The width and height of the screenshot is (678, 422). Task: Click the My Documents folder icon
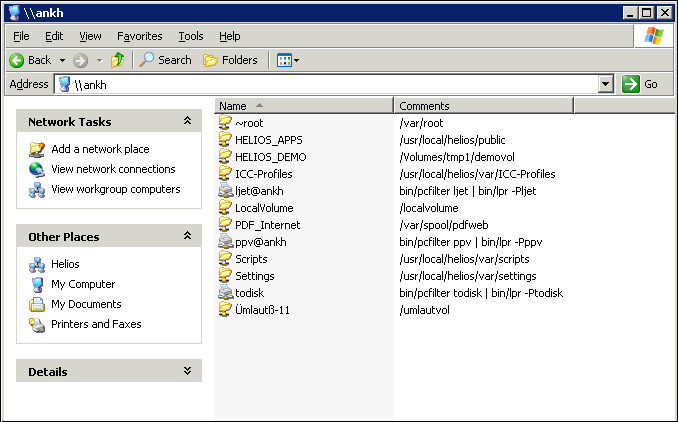tap(37, 304)
